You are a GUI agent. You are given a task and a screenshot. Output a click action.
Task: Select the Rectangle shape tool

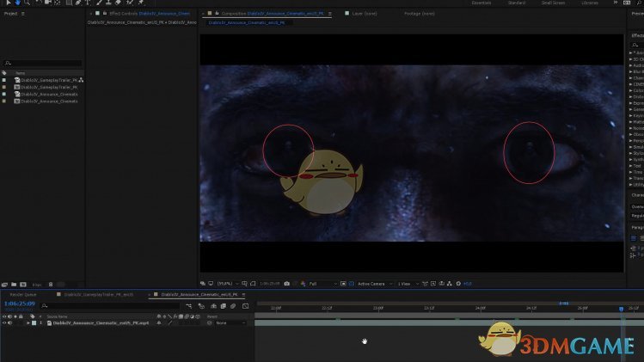click(x=69, y=3)
